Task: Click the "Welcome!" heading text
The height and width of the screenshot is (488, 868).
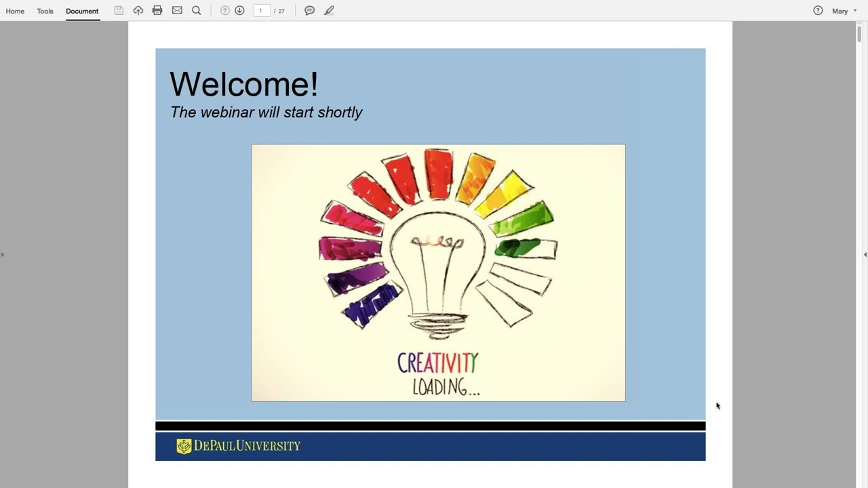Action: click(243, 84)
